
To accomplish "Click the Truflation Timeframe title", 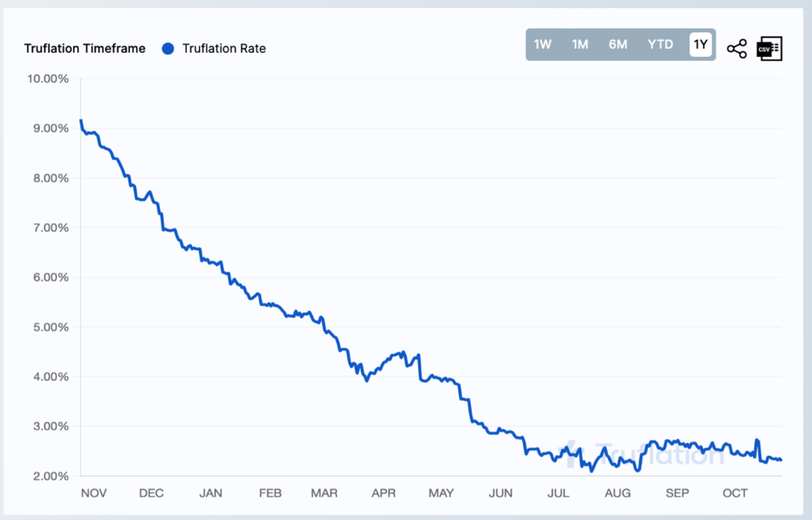I will pyautogui.click(x=85, y=49).
